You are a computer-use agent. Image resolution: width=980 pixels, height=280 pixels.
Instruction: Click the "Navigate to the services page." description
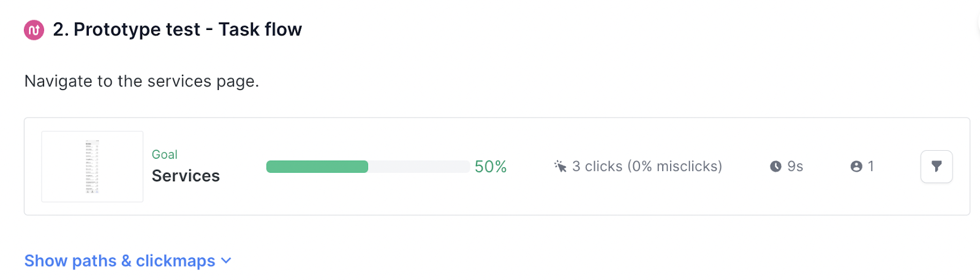[x=141, y=81]
